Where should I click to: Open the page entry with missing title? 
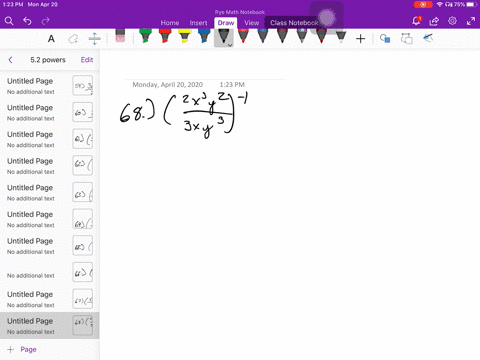pyautogui.click(x=50, y=272)
